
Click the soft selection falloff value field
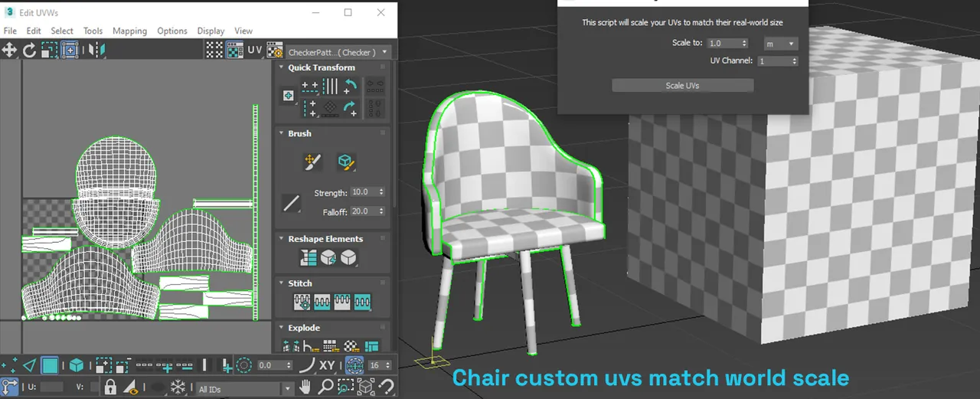click(270, 365)
